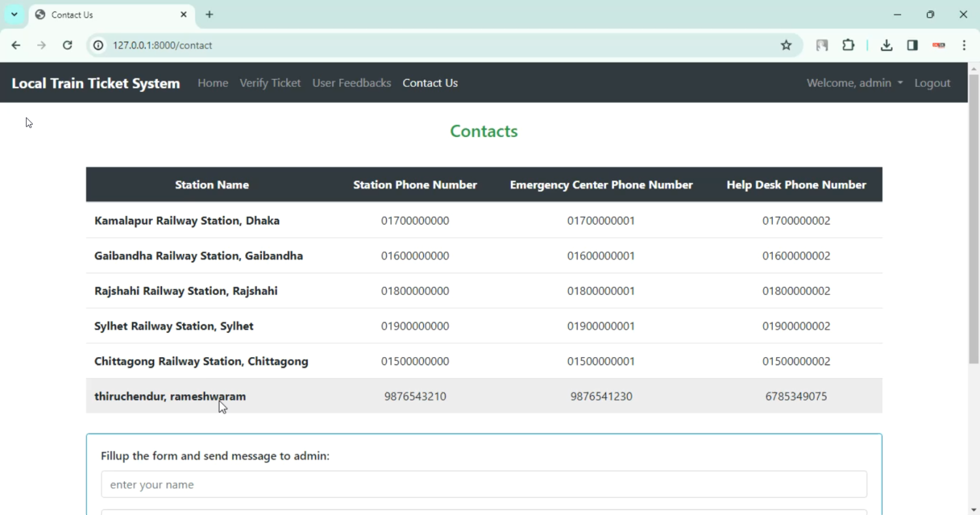This screenshot has height=515, width=980.
Task: Bookmark this page with the star icon
Action: coord(786,45)
